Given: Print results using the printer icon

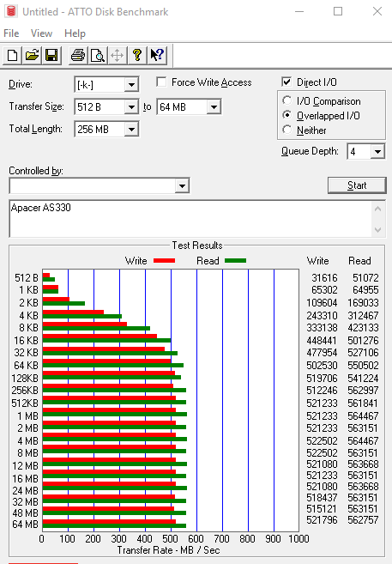Looking at the screenshot, I should pyautogui.click(x=78, y=56).
